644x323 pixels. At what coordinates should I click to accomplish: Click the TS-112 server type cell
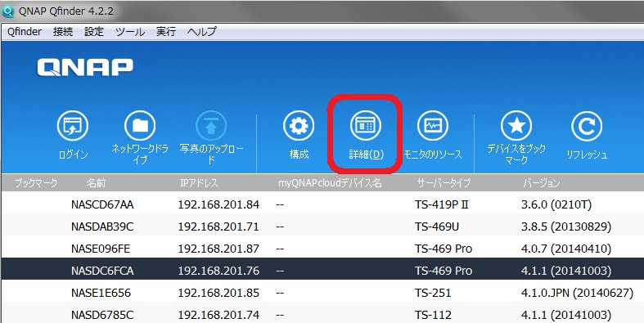click(433, 315)
